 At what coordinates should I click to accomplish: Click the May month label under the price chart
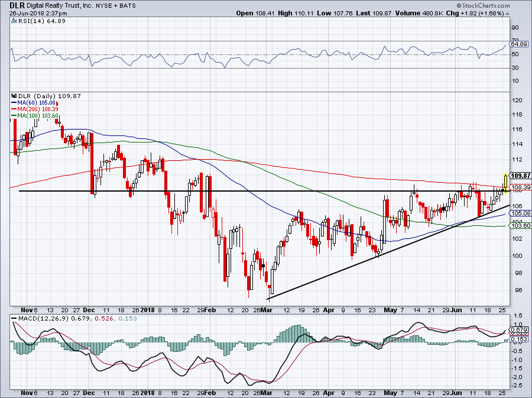(x=390, y=310)
